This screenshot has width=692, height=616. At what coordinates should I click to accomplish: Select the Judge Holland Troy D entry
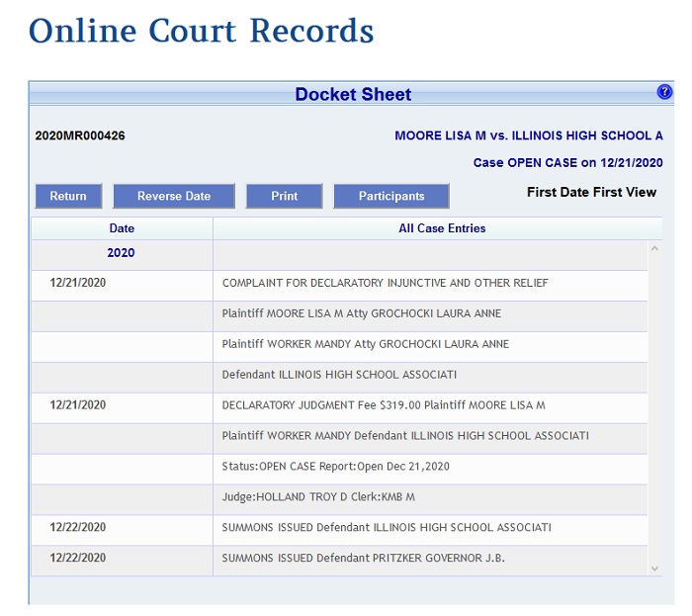point(317,497)
